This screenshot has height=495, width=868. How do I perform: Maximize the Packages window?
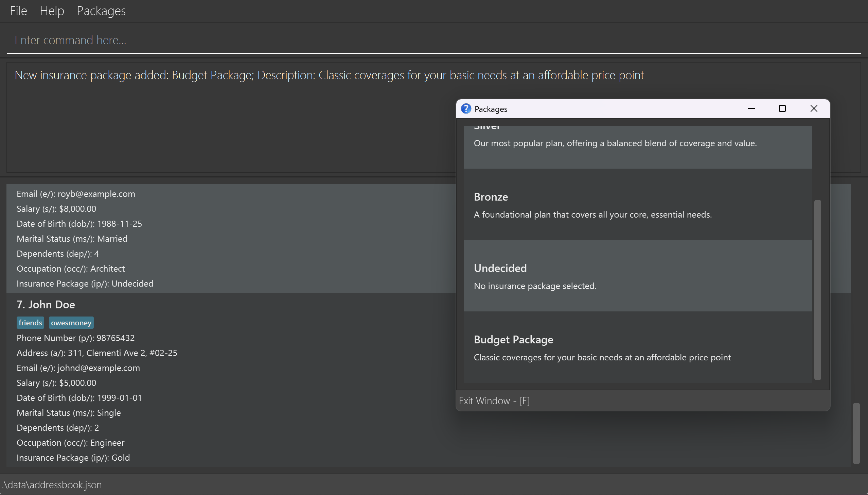click(x=782, y=108)
